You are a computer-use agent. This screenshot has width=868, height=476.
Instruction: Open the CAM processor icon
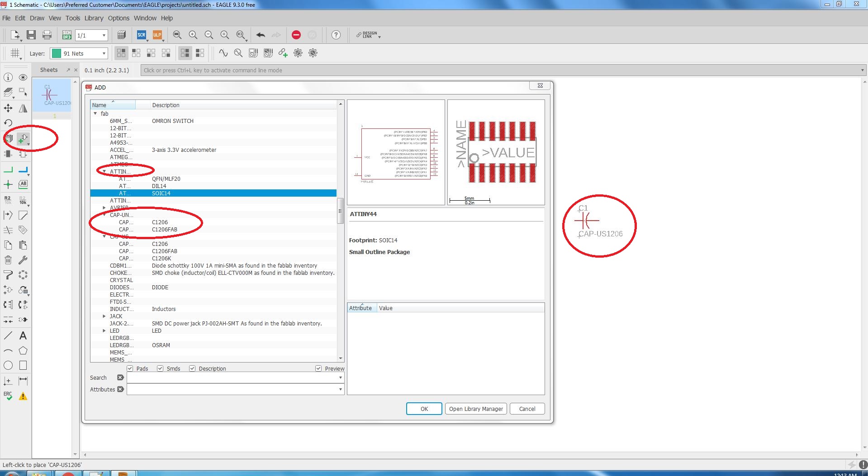click(121, 35)
